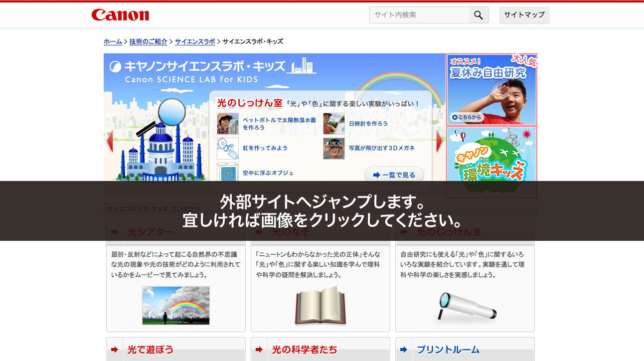Open the 光で遊ぼう section

[x=151, y=350]
